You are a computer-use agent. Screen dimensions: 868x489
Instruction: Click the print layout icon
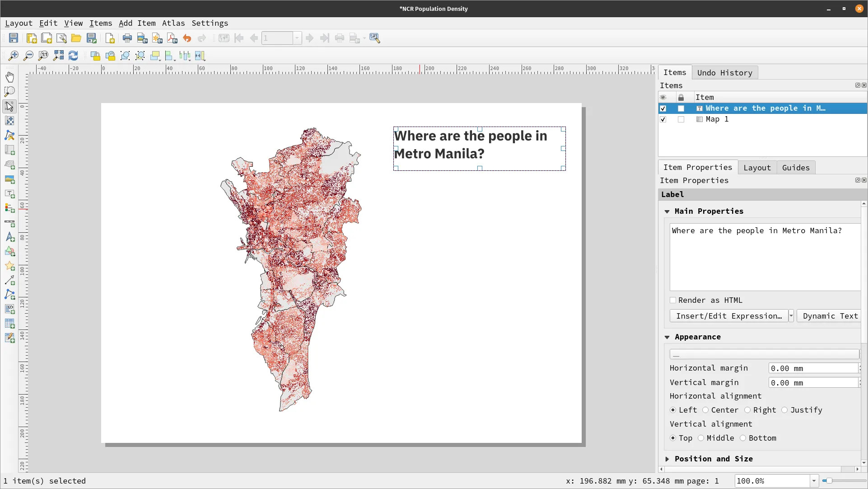[x=127, y=38]
